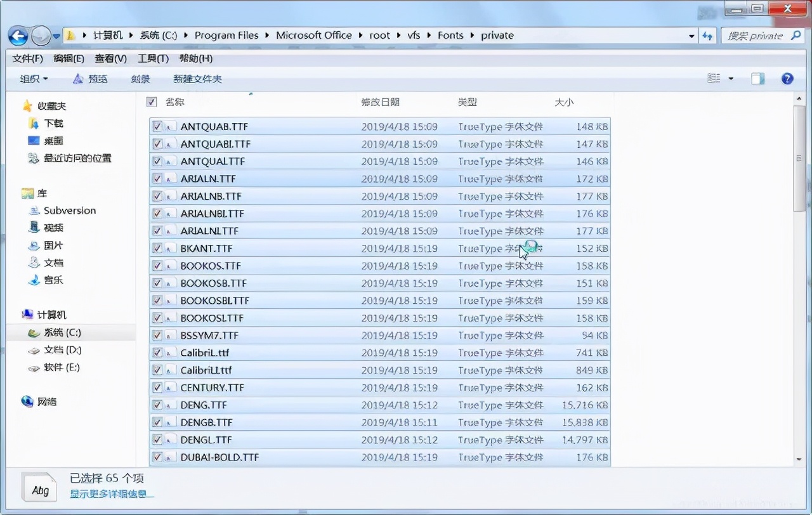Toggle the select-all checkbox above the file list
This screenshot has width=812, height=515.
coord(150,101)
